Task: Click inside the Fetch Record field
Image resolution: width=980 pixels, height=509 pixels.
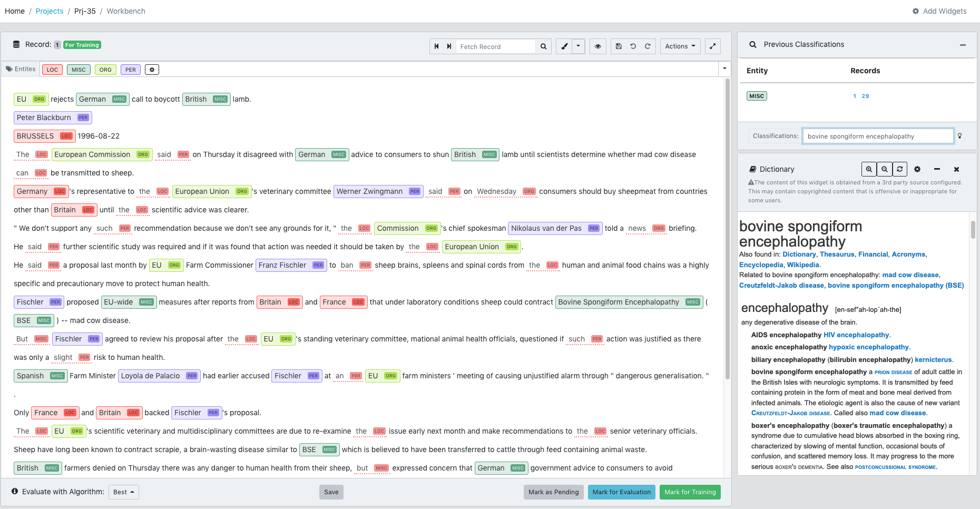Action: 495,46
